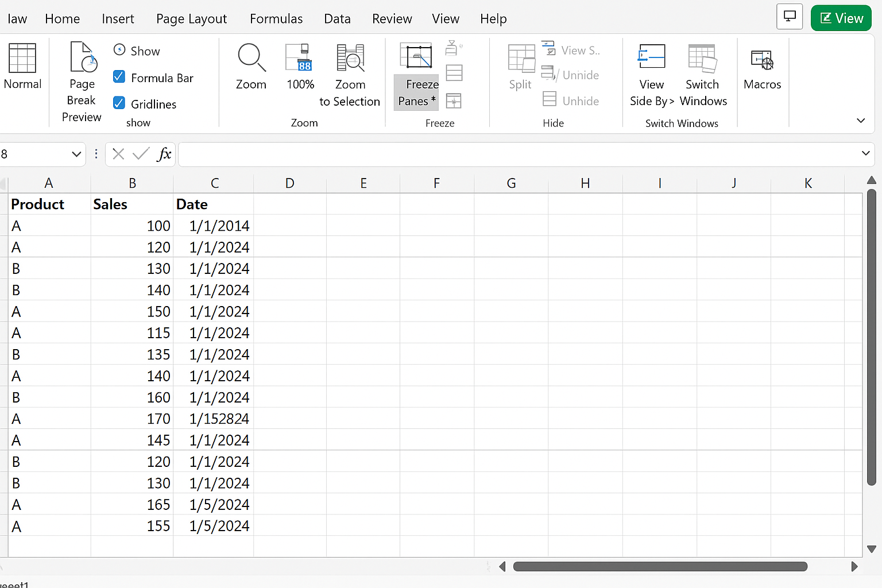Toggle the Formula Bar checkbox
882x588 pixels.
(x=119, y=76)
